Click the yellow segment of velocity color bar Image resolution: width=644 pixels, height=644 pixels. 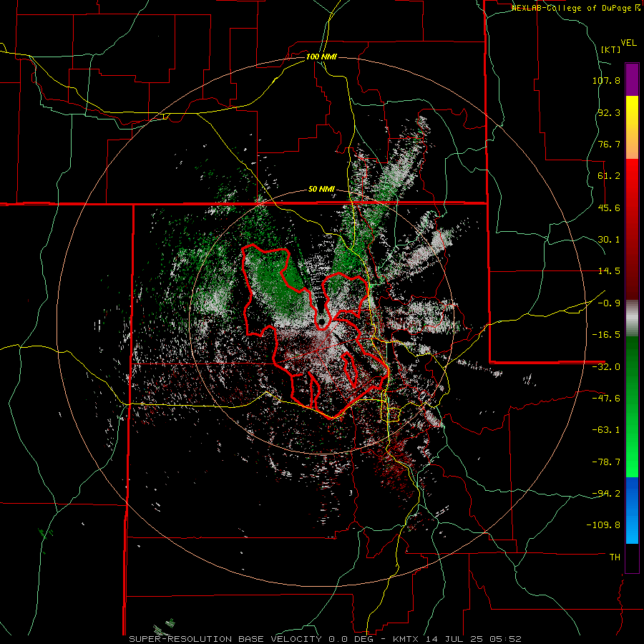[632, 112]
